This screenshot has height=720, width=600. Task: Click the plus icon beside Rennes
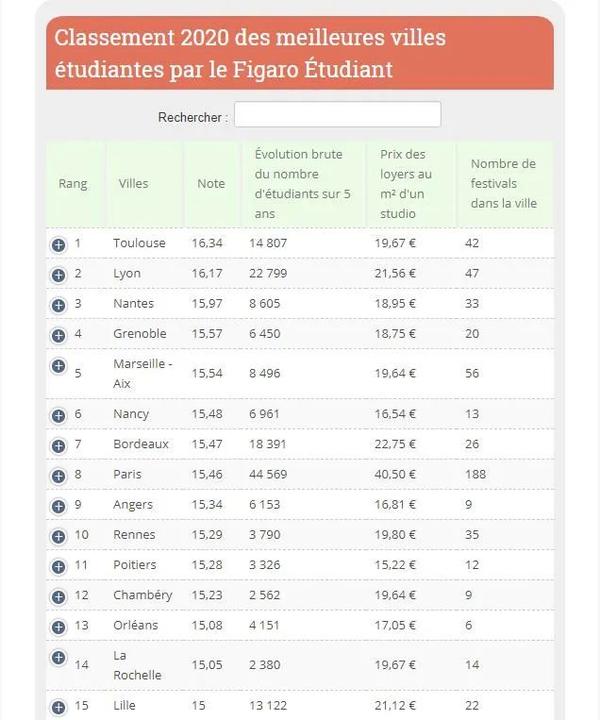click(58, 535)
